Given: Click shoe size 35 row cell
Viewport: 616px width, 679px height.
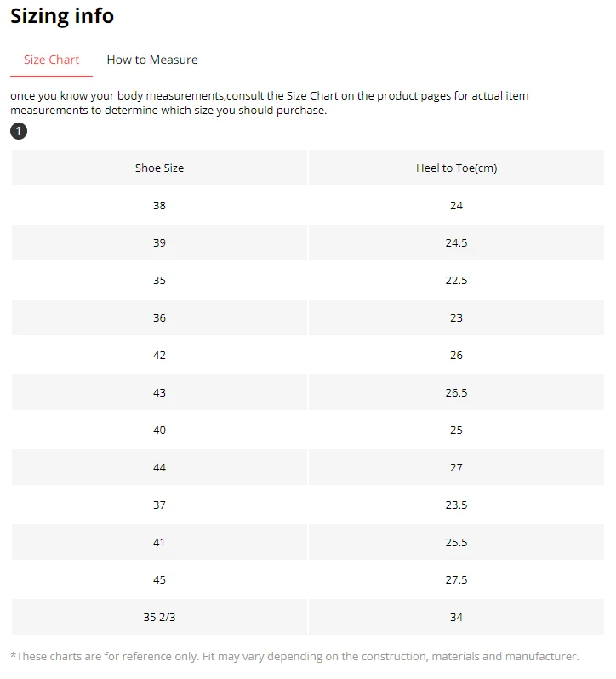Looking at the screenshot, I should 159,280.
